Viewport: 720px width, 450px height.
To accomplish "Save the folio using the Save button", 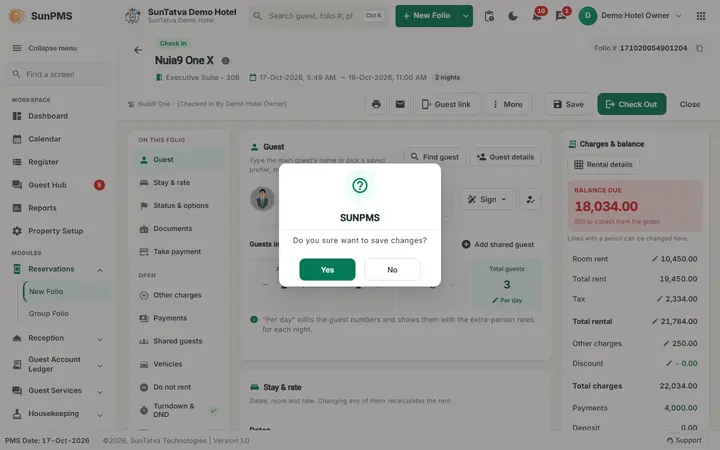I will pyautogui.click(x=568, y=104).
